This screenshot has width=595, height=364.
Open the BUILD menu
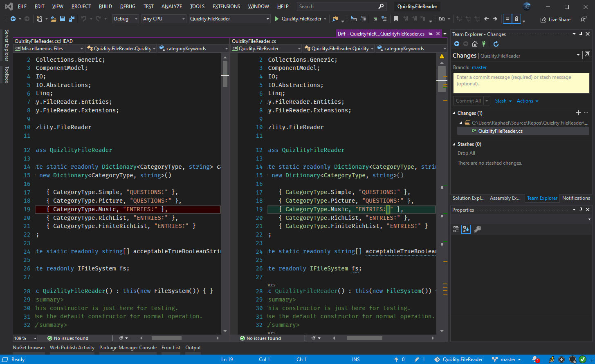[x=106, y=7]
